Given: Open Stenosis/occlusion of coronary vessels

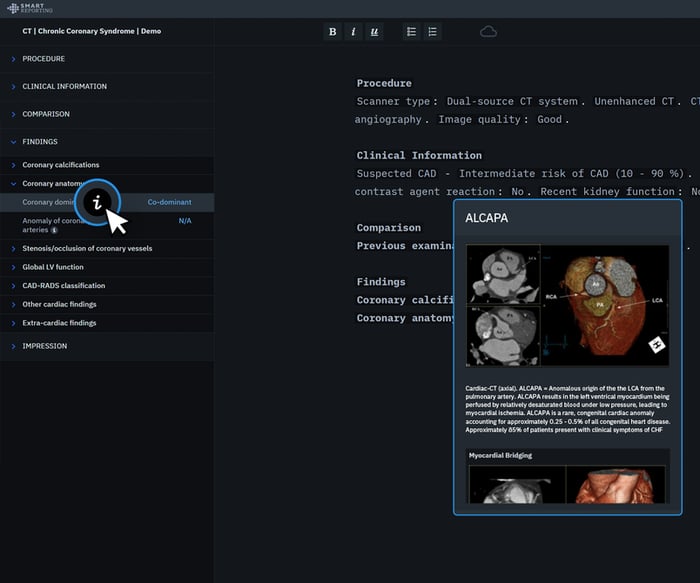Looking at the screenshot, I should (87, 248).
